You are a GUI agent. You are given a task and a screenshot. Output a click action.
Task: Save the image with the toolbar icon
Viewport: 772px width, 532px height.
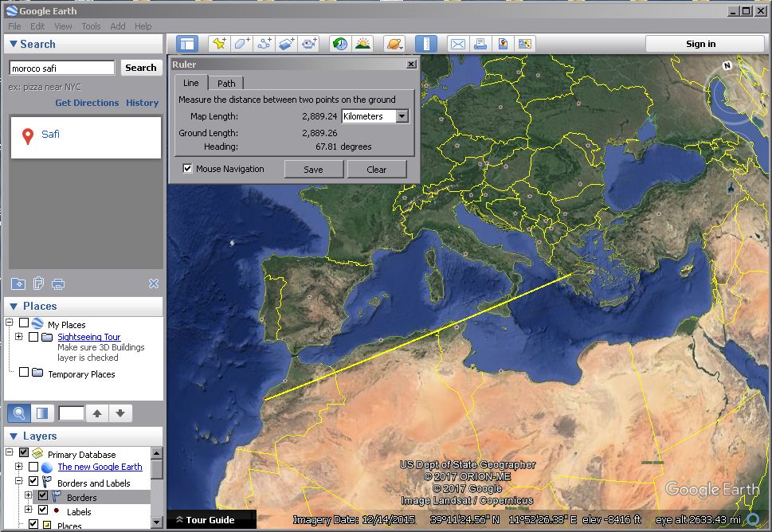pyautogui.click(x=502, y=44)
